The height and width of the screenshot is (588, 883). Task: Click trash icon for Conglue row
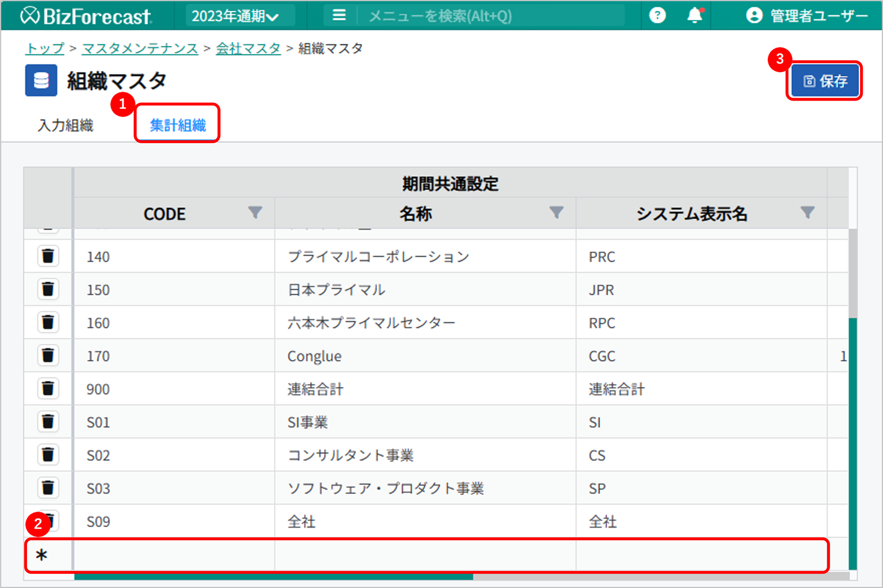(48, 356)
